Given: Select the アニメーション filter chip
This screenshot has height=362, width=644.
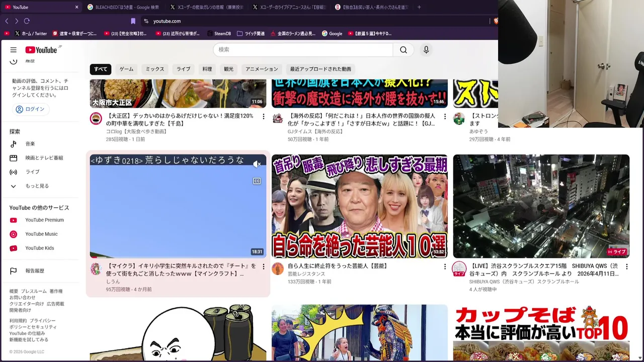Looking at the screenshot, I should (x=262, y=69).
